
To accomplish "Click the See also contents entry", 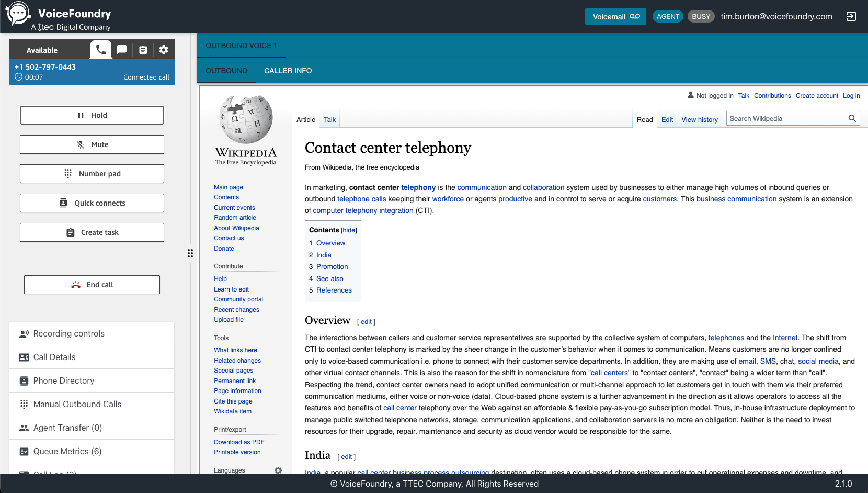I will coord(330,279).
